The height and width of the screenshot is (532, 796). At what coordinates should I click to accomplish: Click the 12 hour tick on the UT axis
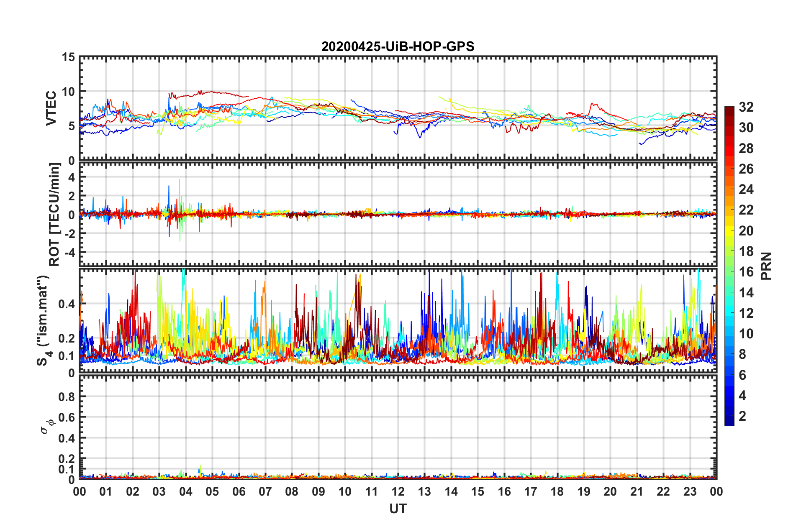(398, 491)
